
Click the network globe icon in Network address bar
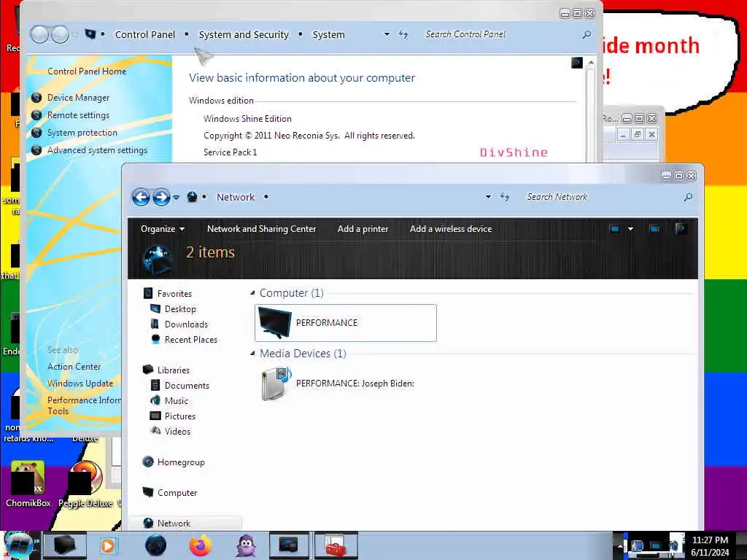[x=192, y=197]
